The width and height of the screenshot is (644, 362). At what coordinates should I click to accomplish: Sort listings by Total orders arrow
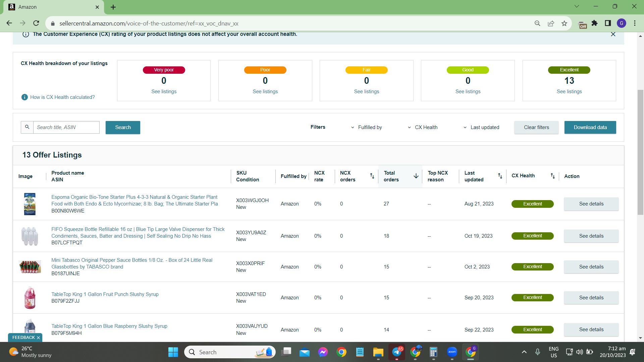416,176
